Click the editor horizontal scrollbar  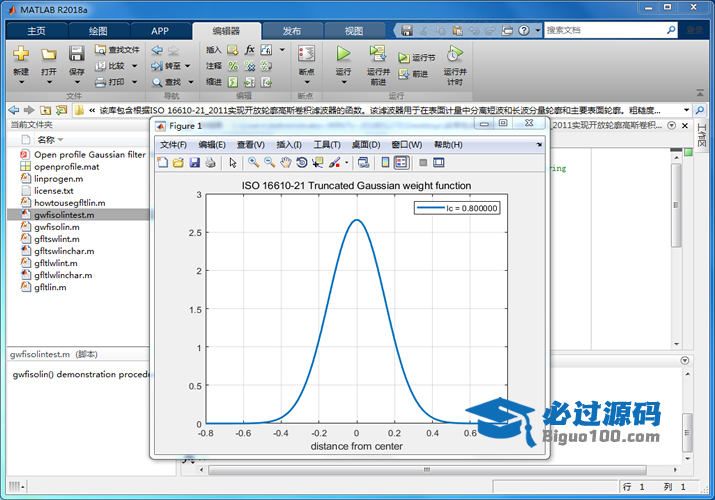point(427,469)
